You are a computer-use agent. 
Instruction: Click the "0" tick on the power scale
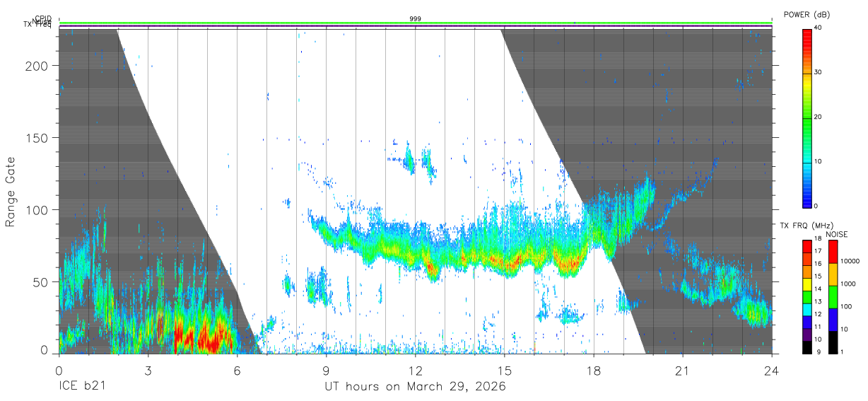[816, 206]
